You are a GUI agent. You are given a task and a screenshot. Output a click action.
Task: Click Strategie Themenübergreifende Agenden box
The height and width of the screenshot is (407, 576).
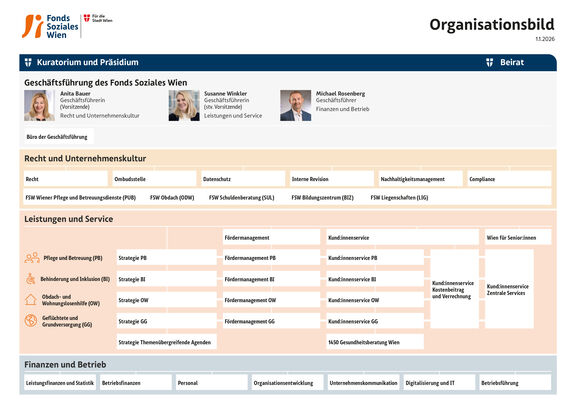pos(166,342)
